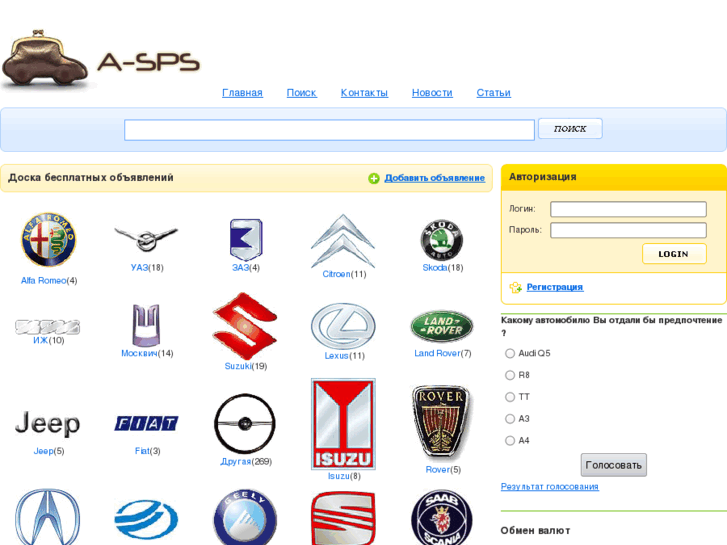The width and height of the screenshot is (727, 545).
Task: Open the red Suzuki logo
Action: (245, 326)
